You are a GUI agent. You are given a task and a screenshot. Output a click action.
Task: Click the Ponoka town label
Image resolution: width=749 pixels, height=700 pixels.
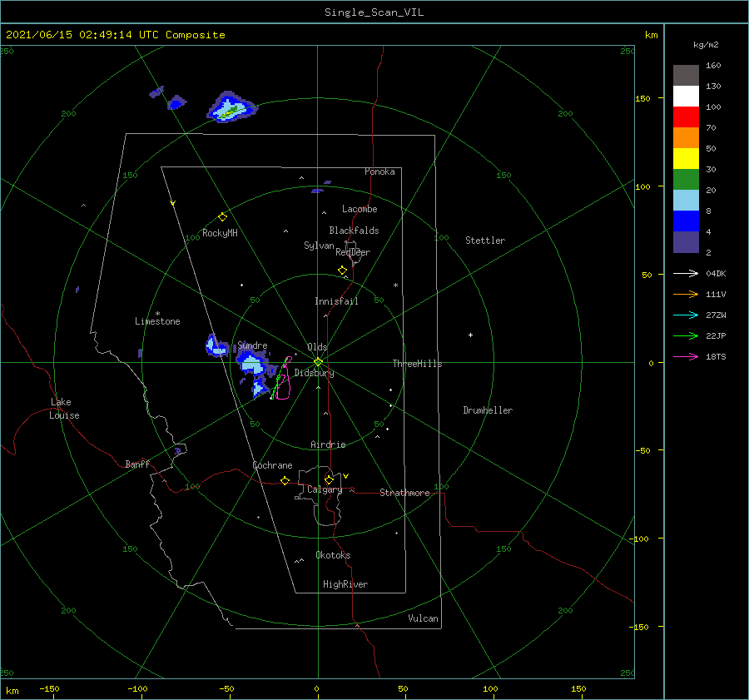pos(379,171)
